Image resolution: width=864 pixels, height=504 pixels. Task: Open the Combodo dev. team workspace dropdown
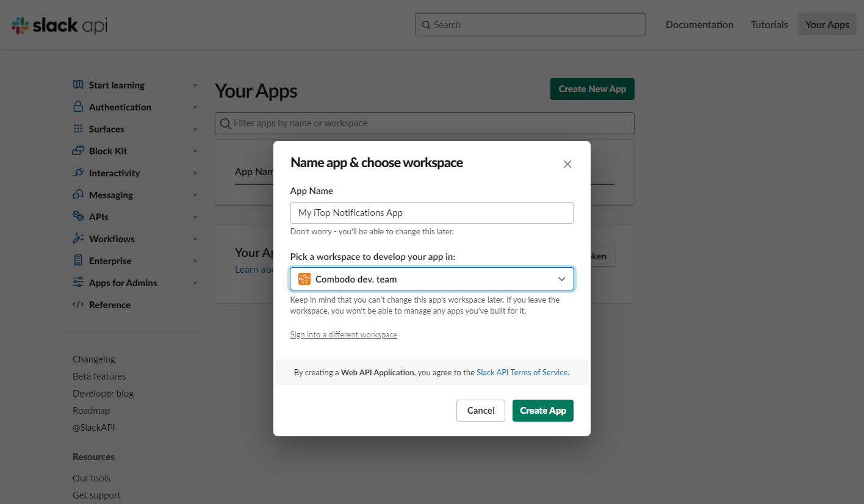click(x=432, y=279)
